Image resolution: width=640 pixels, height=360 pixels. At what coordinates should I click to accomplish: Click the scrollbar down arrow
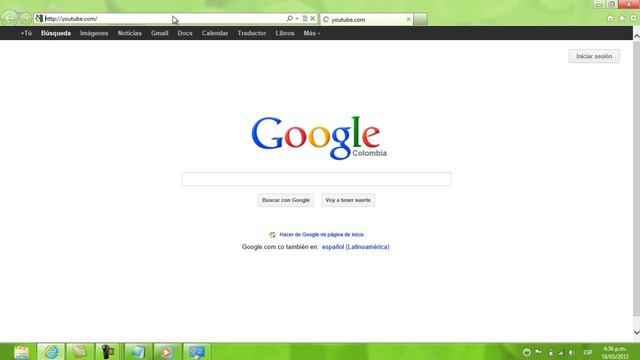tap(636, 333)
